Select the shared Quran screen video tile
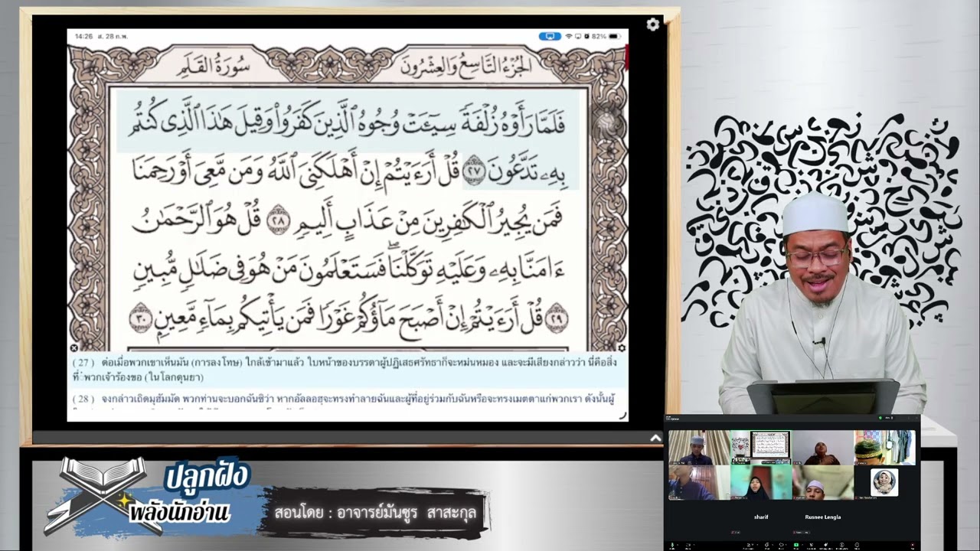 pyautogui.click(x=761, y=448)
